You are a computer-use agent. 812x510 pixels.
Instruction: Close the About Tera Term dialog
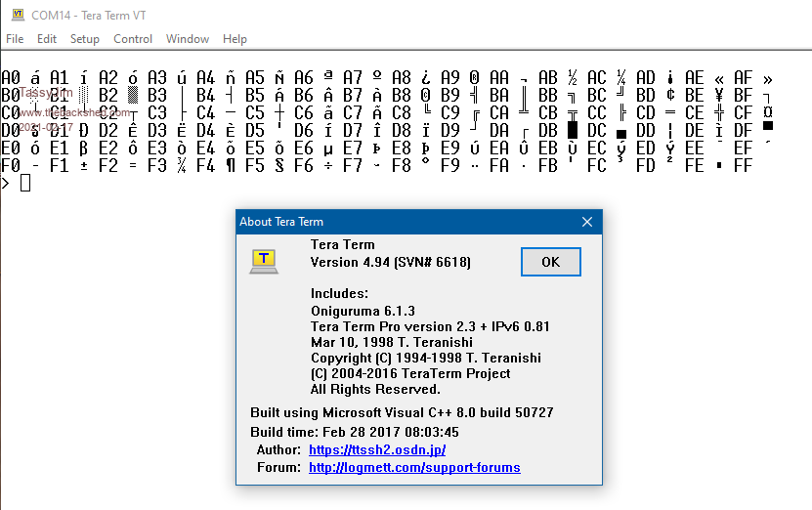(x=587, y=222)
